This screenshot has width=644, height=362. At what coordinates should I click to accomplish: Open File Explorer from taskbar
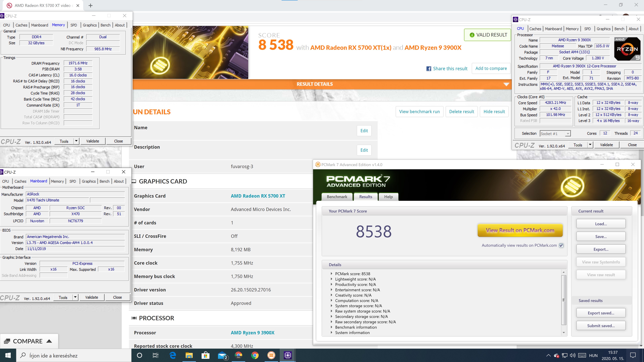click(189, 355)
